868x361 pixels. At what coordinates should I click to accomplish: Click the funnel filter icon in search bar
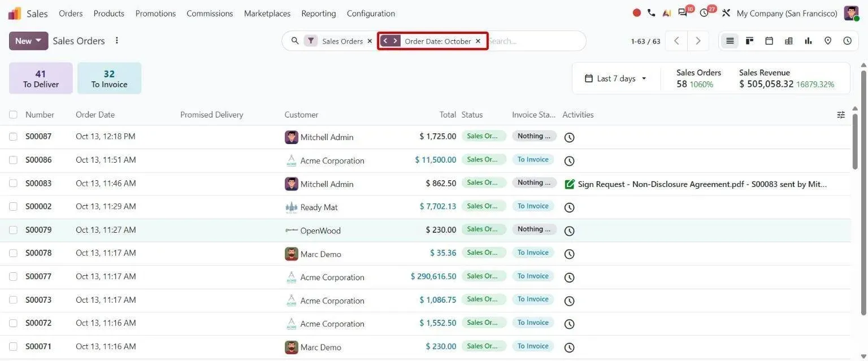click(x=311, y=41)
